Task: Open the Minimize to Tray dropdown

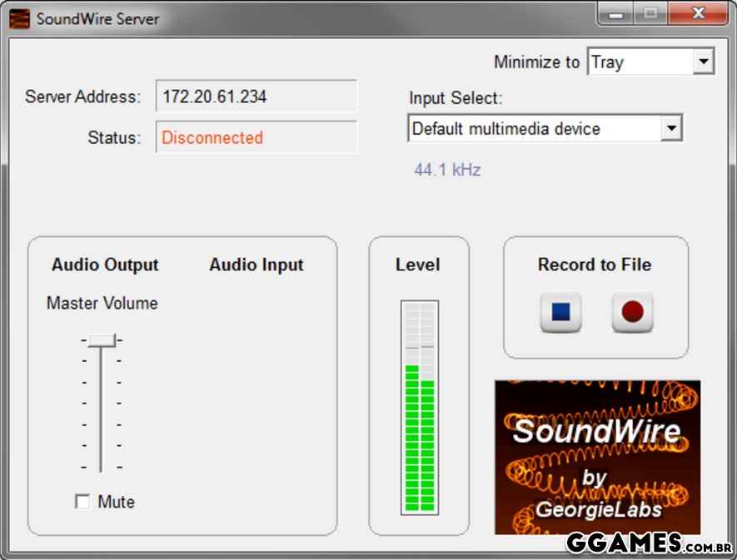Action: (704, 62)
